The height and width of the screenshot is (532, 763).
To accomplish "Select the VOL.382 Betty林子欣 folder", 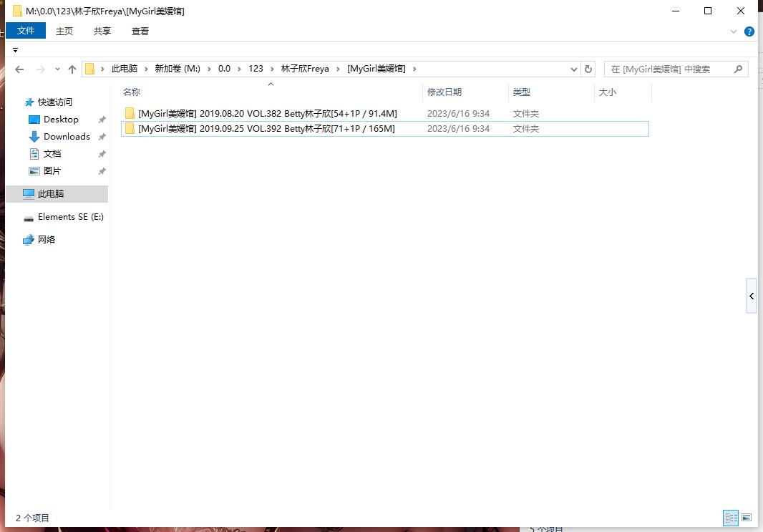I will pos(384,113).
